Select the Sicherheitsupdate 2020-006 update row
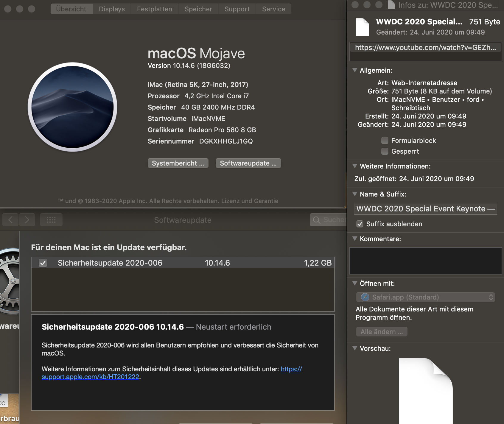Screen dimensions: 504x424 [x=183, y=263]
